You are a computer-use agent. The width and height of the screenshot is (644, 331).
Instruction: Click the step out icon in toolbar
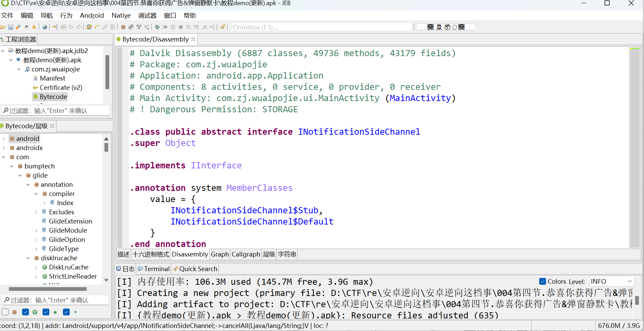coord(204,27)
